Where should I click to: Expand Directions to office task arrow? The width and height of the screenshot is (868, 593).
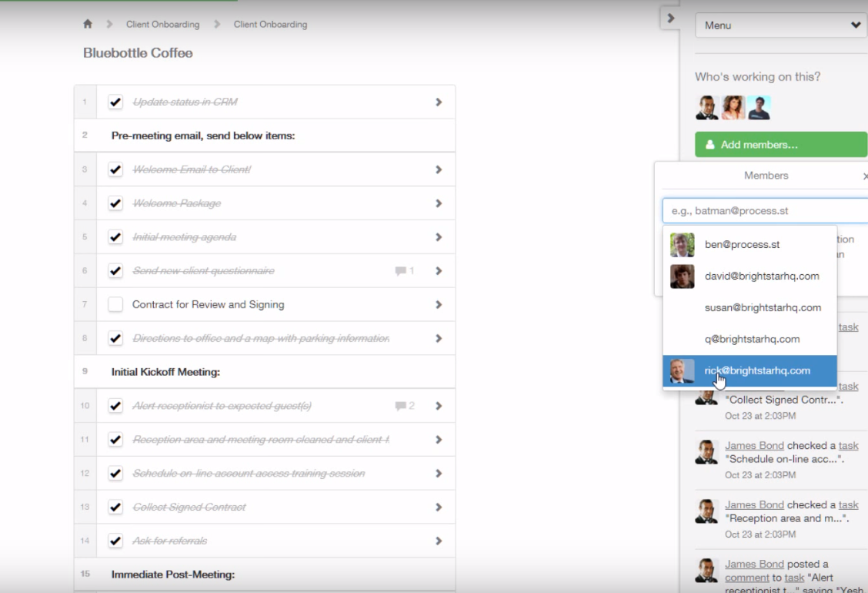point(439,339)
